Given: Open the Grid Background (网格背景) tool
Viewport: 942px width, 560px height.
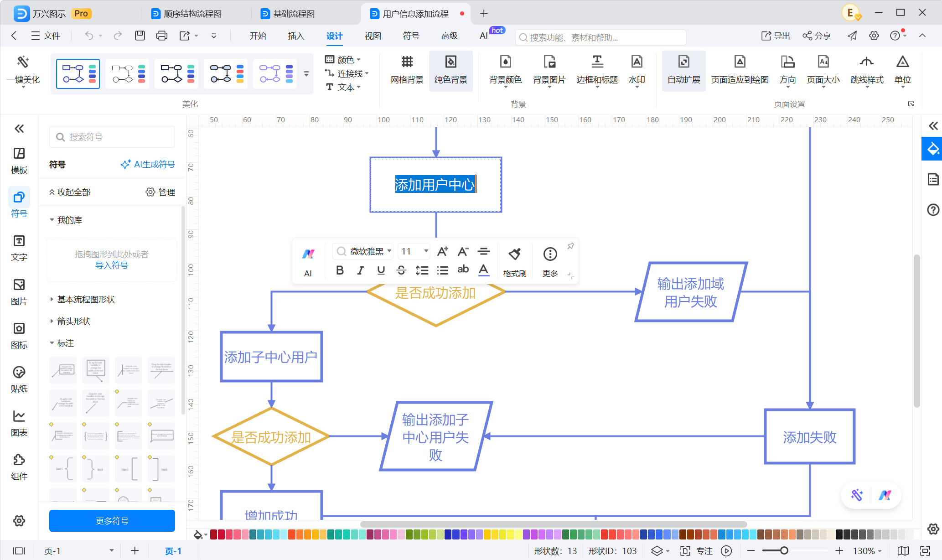Looking at the screenshot, I should [407, 70].
